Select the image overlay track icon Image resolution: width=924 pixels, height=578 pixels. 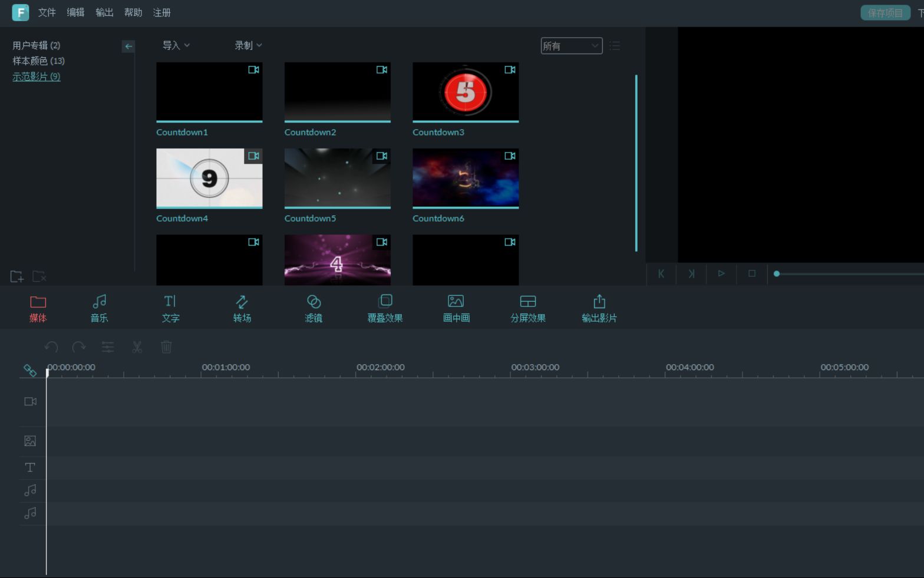tap(30, 441)
